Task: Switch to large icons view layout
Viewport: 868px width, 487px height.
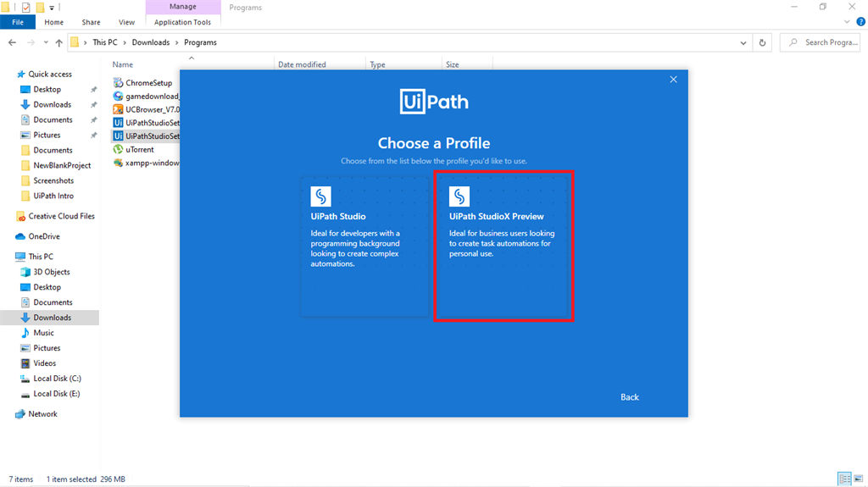Action: point(858,479)
